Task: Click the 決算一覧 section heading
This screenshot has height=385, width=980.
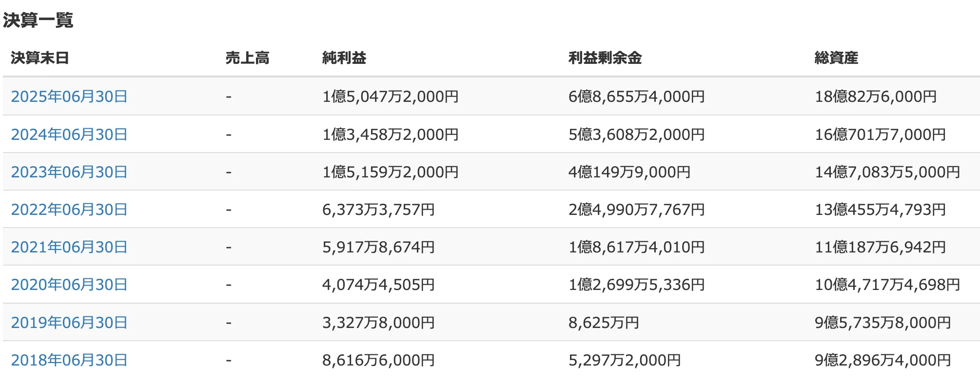Action: (x=38, y=20)
